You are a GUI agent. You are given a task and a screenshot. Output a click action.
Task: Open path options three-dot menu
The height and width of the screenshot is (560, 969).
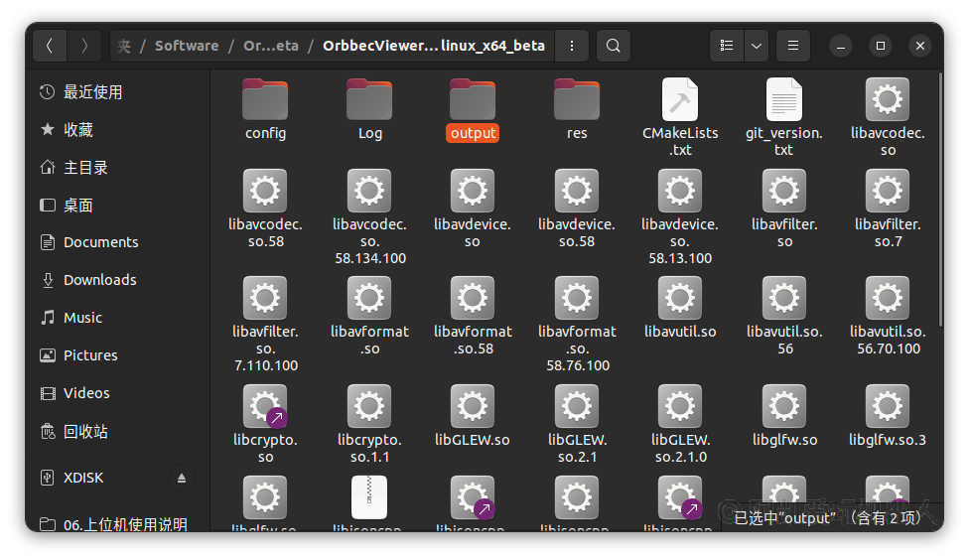(x=571, y=46)
